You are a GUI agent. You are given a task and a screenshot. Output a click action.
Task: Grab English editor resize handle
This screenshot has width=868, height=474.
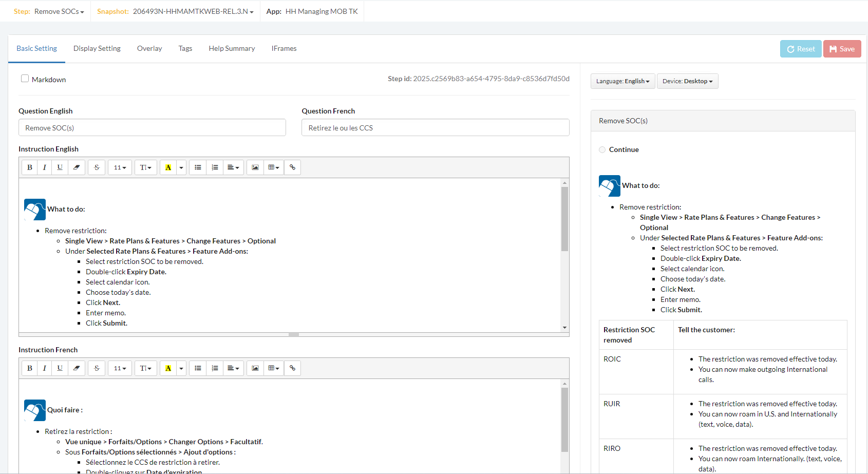pos(294,334)
